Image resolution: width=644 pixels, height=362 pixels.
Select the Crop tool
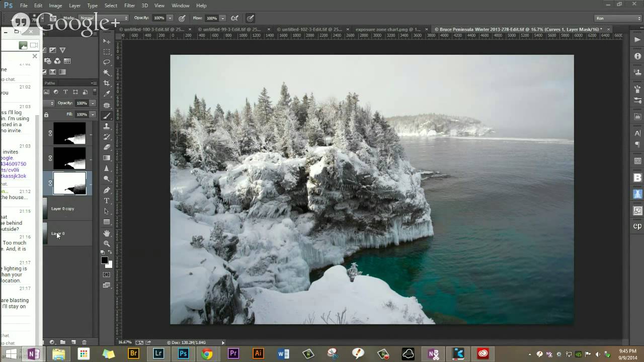[107, 83]
